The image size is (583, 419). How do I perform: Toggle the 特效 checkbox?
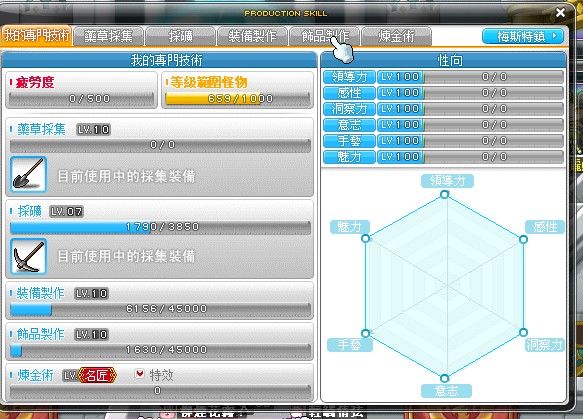pos(140,374)
